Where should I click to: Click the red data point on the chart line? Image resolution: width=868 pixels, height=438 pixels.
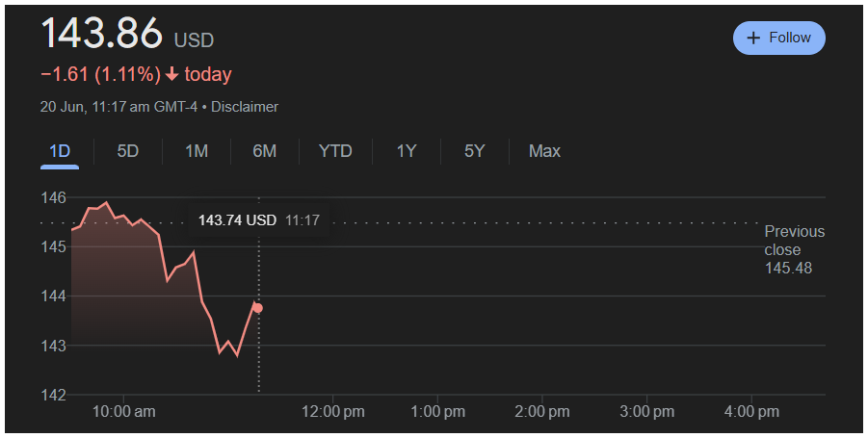point(258,308)
